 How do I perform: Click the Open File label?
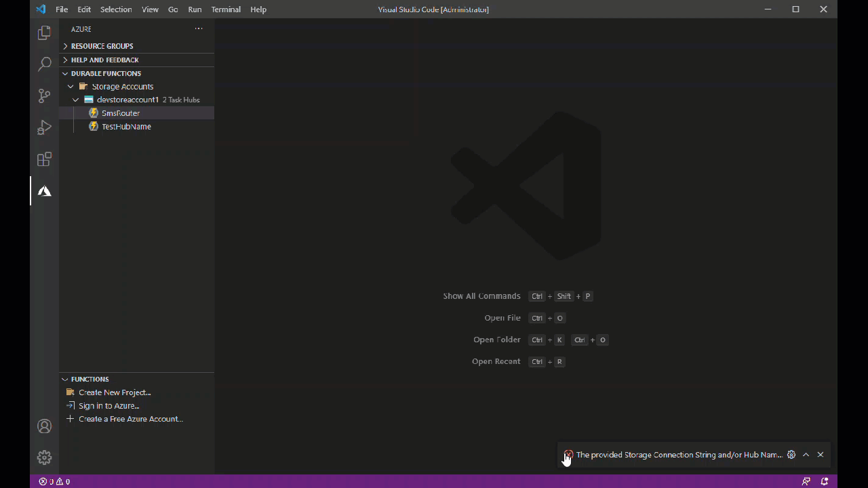click(x=502, y=318)
